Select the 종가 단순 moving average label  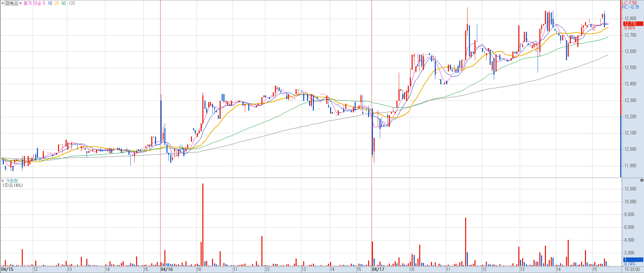point(32,3)
